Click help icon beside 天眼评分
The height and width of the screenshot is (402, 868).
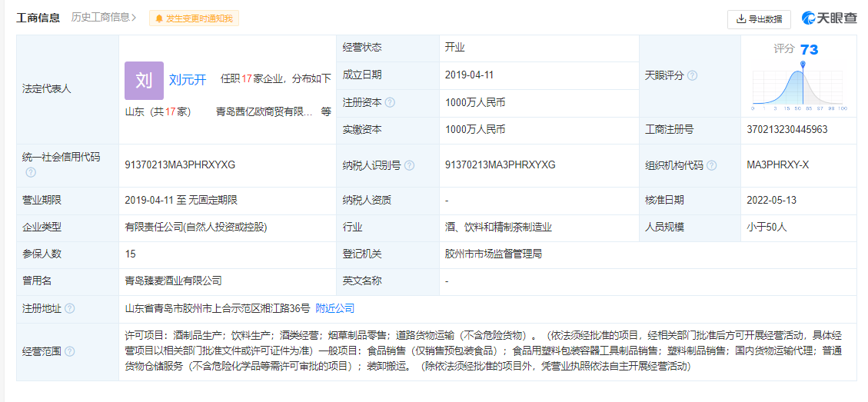coord(692,76)
